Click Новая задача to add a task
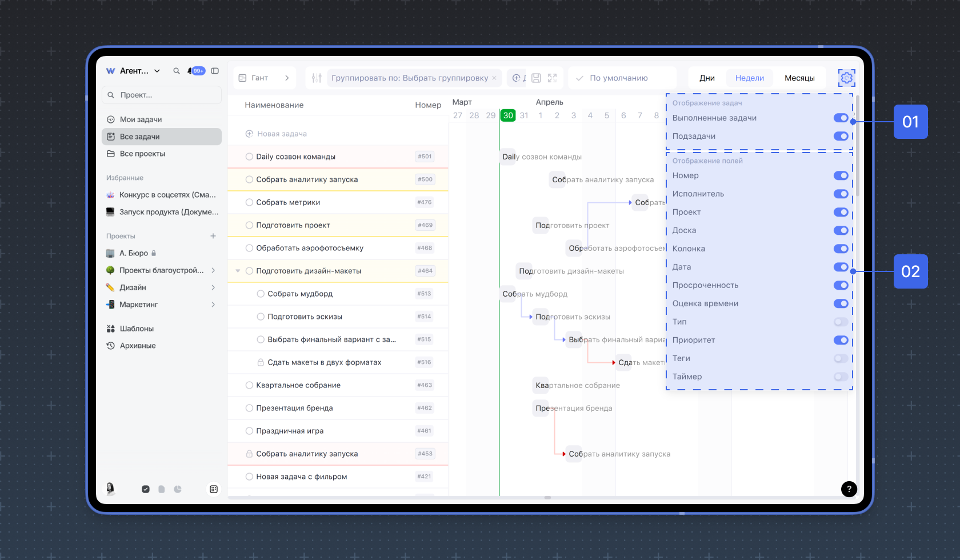Image resolution: width=960 pixels, height=560 pixels. [x=281, y=134]
